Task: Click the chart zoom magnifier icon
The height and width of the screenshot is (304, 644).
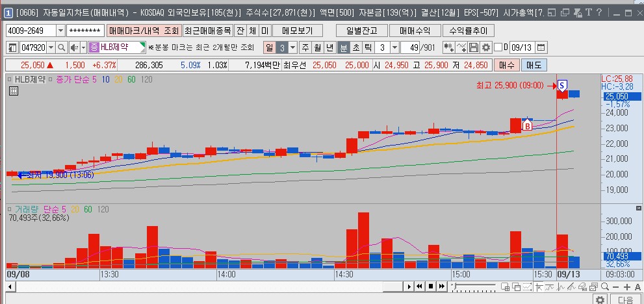Action: (x=605, y=286)
